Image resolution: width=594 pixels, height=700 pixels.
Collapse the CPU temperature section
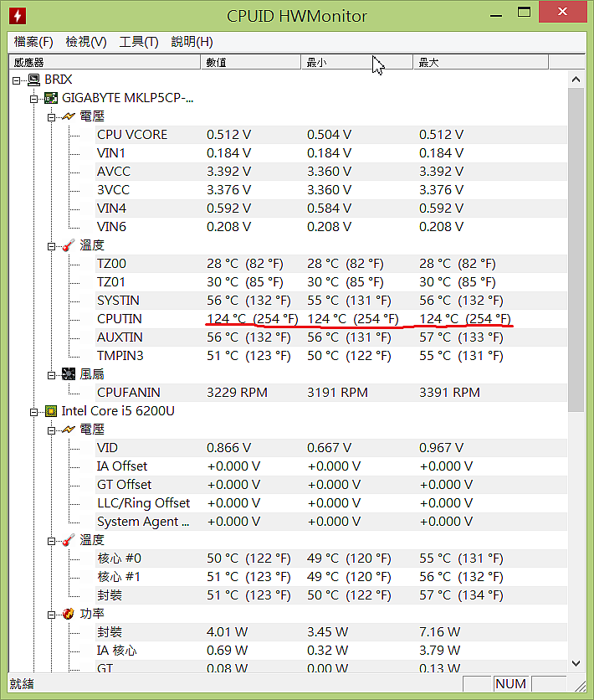pos(51,541)
